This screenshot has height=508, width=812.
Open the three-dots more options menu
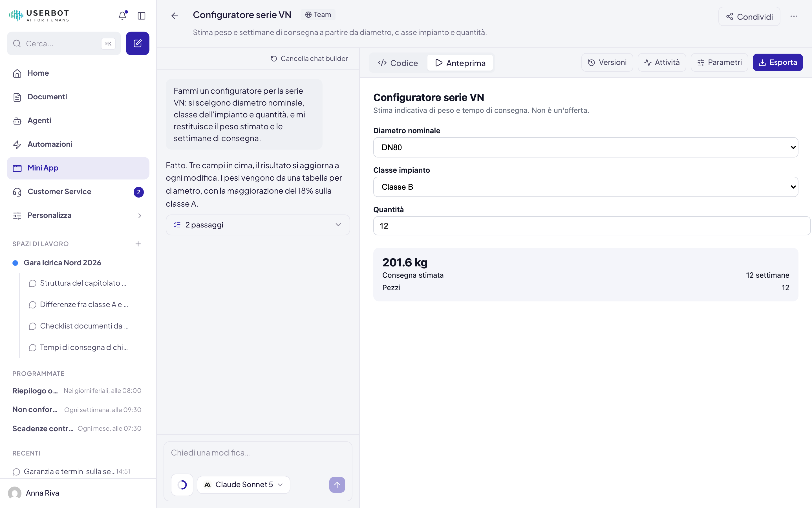(x=794, y=16)
